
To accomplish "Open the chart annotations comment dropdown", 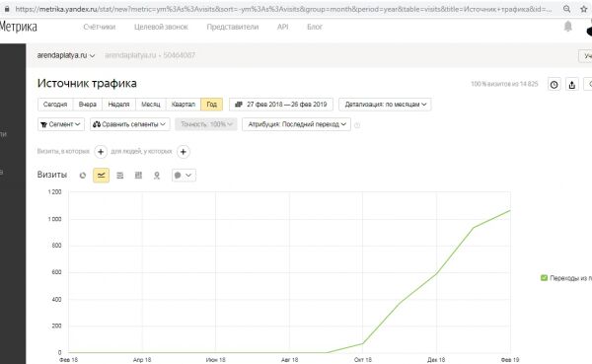I will click(x=184, y=176).
